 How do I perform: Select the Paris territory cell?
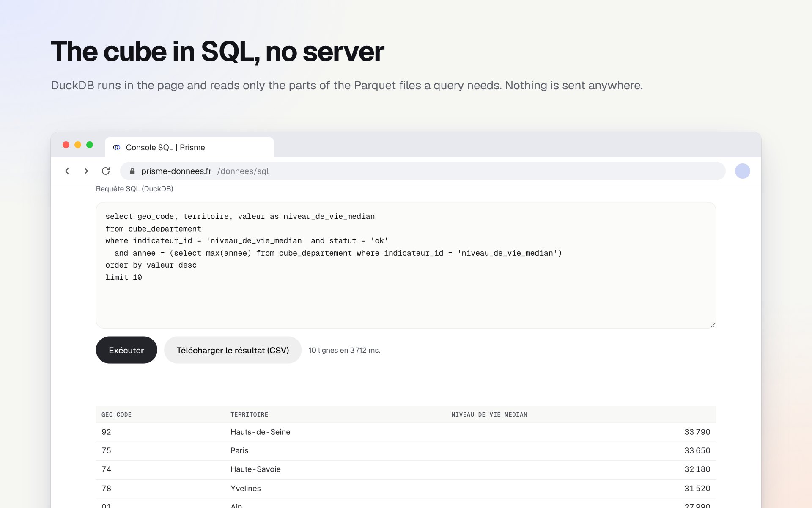tap(239, 450)
